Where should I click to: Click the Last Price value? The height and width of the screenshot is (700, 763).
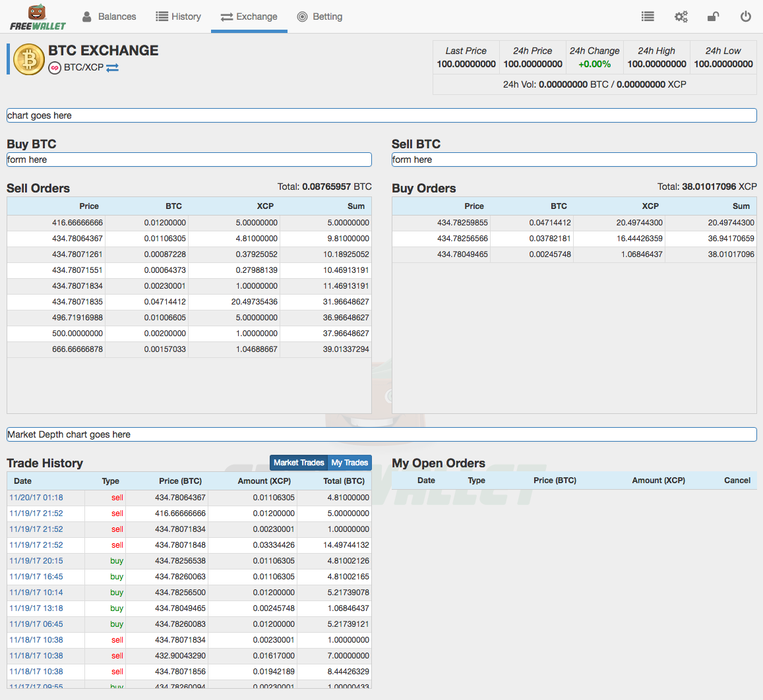pyautogui.click(x=466, y=64)
